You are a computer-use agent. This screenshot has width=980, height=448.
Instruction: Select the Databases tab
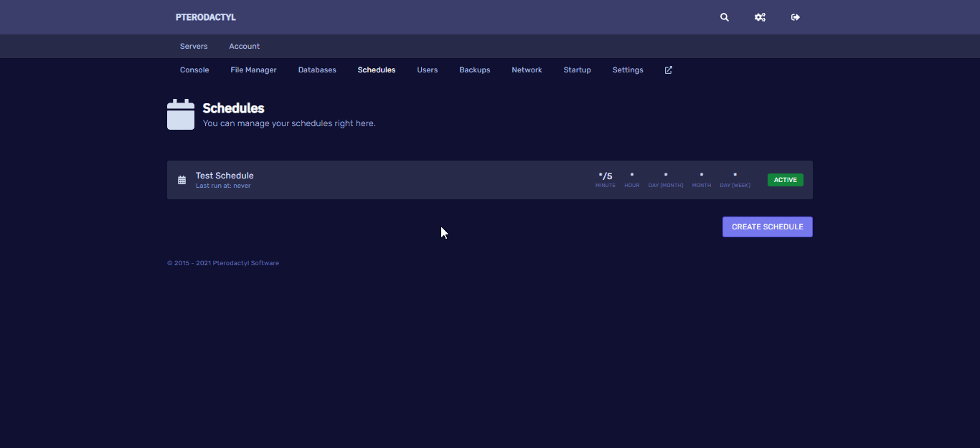(317, 70)
